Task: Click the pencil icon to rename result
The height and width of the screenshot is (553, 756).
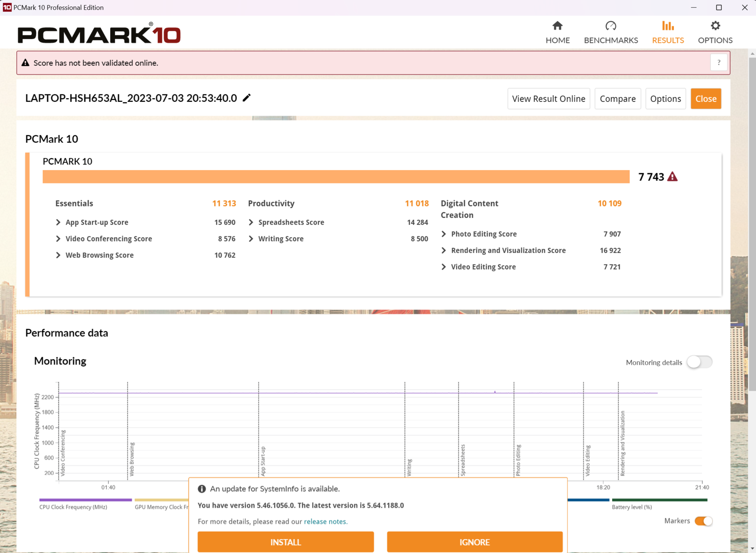Action: [247, 98]
